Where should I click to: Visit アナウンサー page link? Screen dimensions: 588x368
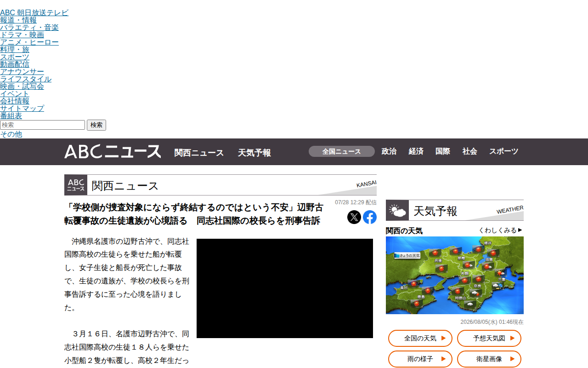pyautogui.click(x=22, y=72)
